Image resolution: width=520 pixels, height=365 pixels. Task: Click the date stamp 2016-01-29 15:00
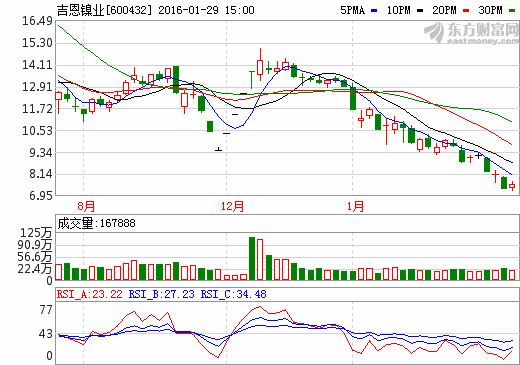tap(206, 10)
